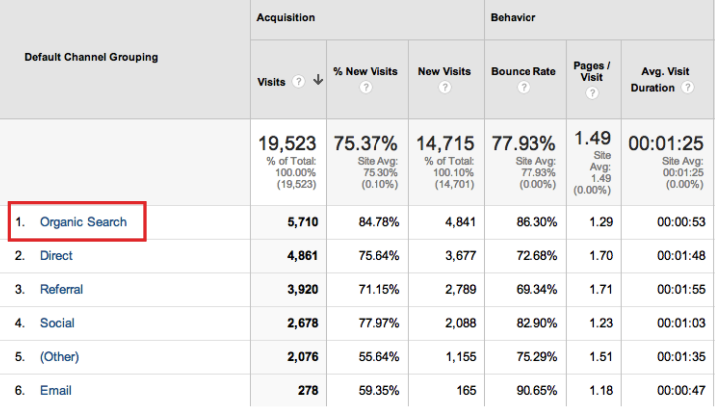The image size is (715, 409).
Task: Open the Social channel link
Action: tap(57, 323)
